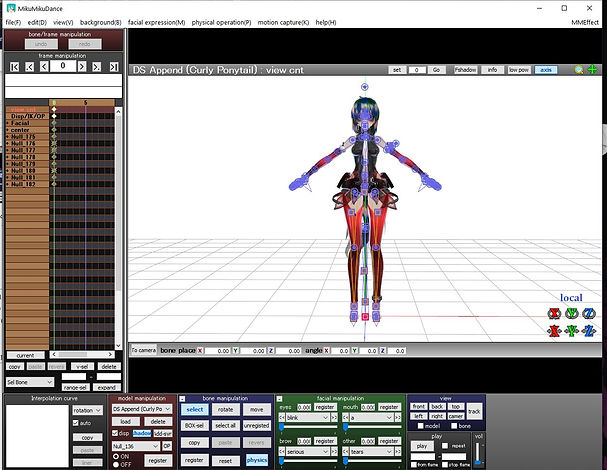Click the play button
Image resolution: width=607 pixels, height=470 pixels.
coord(422,446)
